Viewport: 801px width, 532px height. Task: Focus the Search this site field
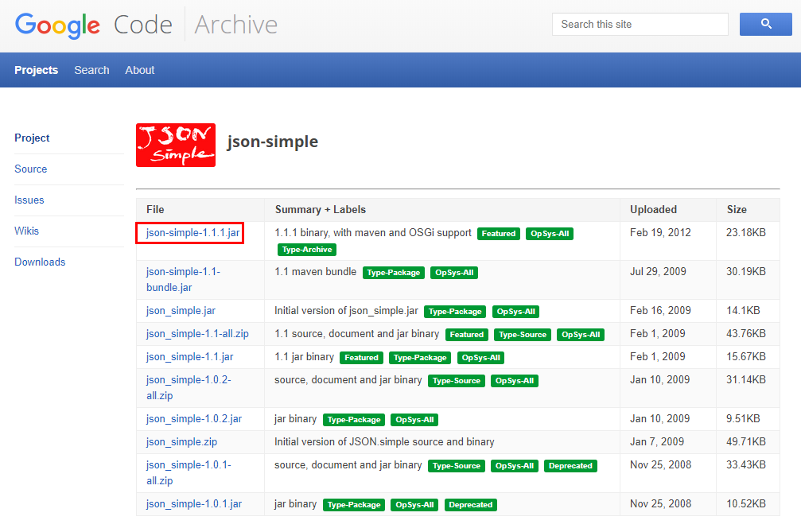(640, 24)
